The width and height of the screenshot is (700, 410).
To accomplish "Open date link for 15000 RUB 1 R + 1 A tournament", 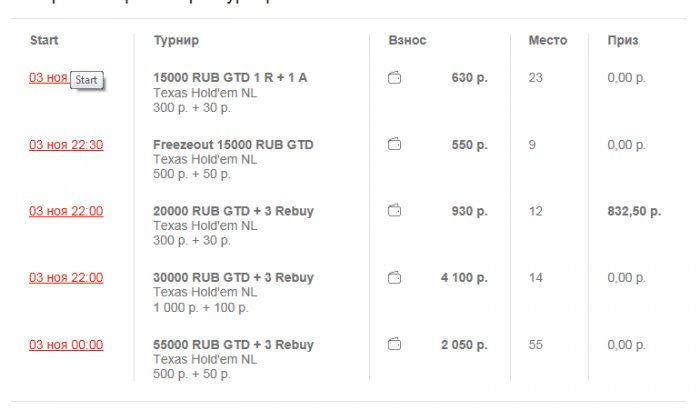I will (48, 78).
